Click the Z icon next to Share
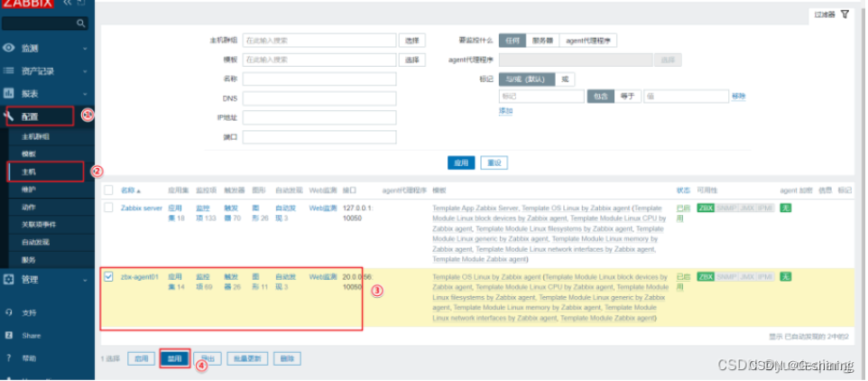Screen dimensions: 868x381 (x=8, y=336)
